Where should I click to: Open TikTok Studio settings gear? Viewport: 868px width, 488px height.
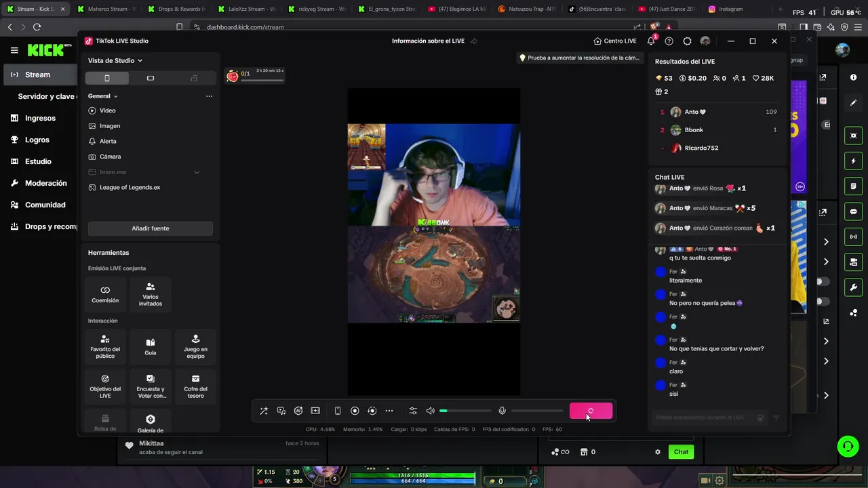(687, 41)
